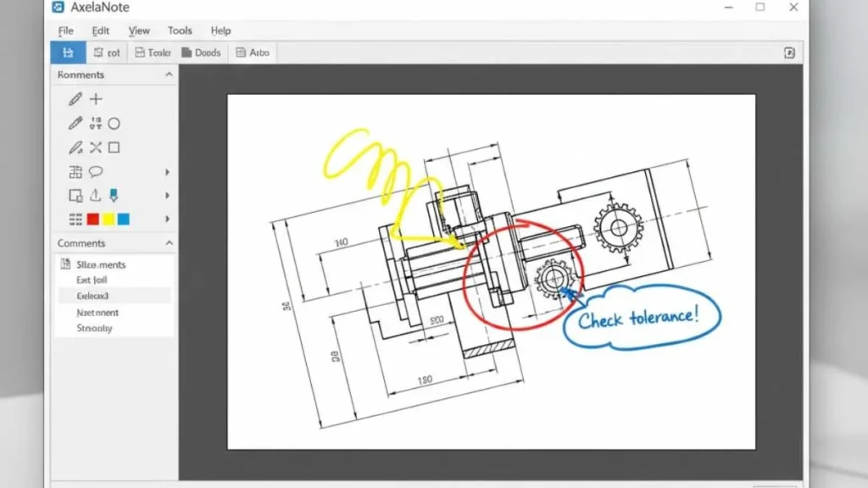Pick the red color swatch
This screenshot has width=868, height=488.
point(93,219)
